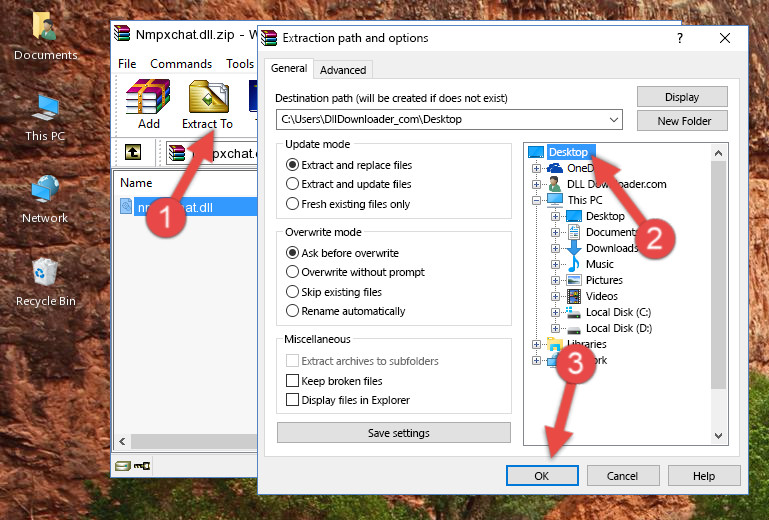Image resolution: width=769 pixels, height=520 pixels.
Task: Click the question mark help button in title bar
Action: click(680, 38)
